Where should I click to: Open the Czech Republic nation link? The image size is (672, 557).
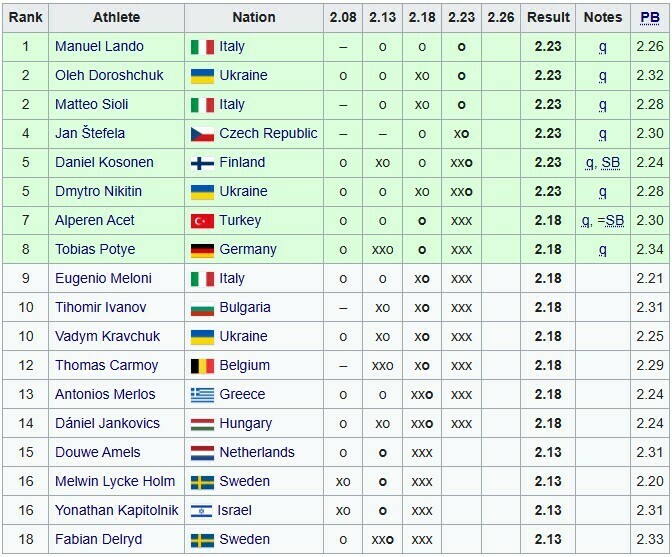(x=268, y=134)
